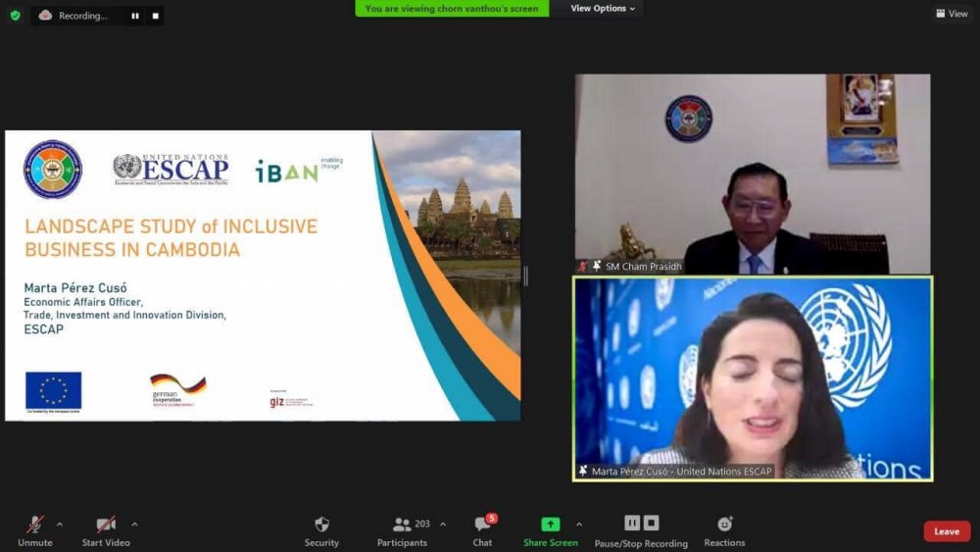Pause recording from top-left indicator
Image resolution: width=980 pixels, height=552 pixels.
point(135,16)
